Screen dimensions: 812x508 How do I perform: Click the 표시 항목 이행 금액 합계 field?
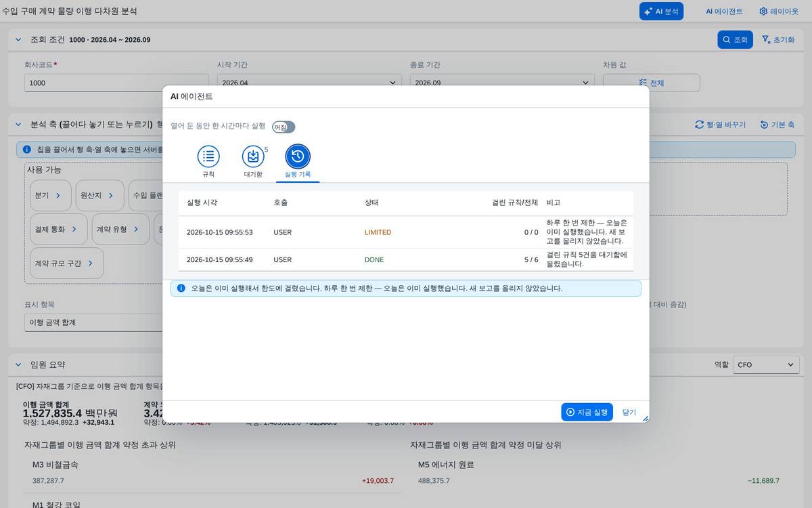tap(95, 322)
